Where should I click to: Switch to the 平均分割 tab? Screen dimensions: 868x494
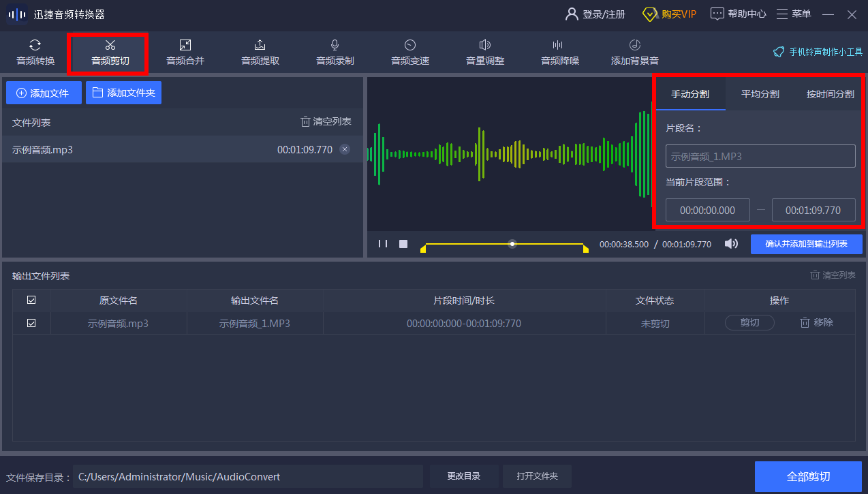click(760, 94)
